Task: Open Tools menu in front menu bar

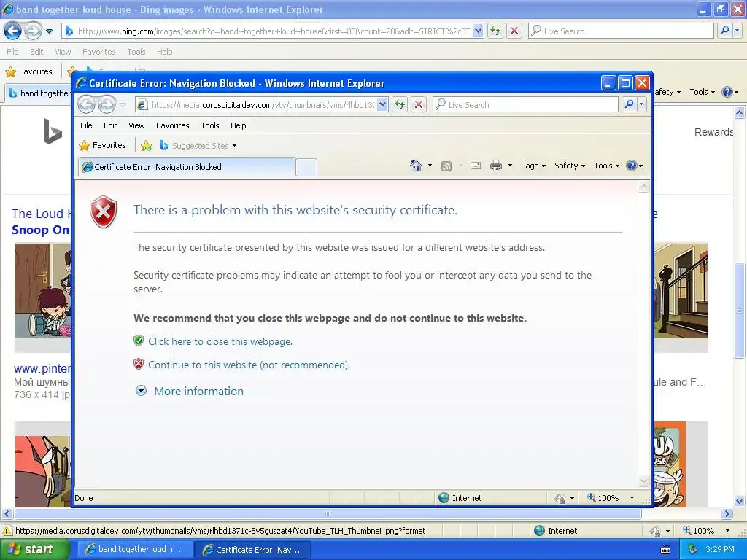Action: click(x=209, y=125)
